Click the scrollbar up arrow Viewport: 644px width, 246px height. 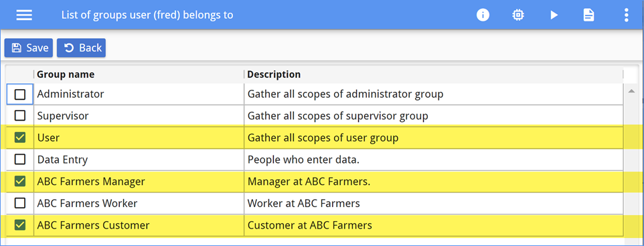tap(632, 91)
